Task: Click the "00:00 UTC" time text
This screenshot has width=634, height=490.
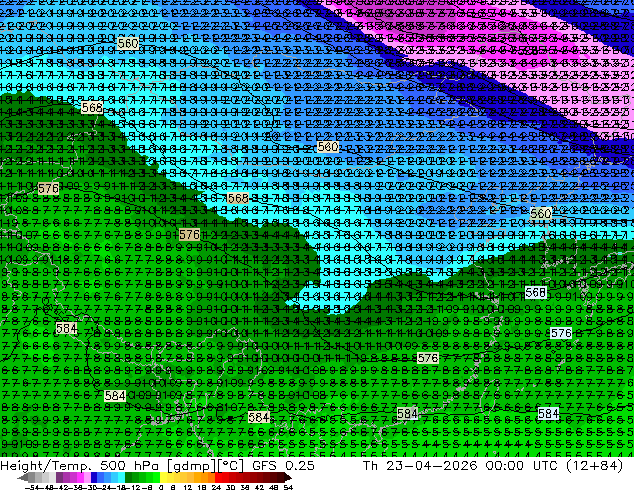Action: (x=524, y=465)
